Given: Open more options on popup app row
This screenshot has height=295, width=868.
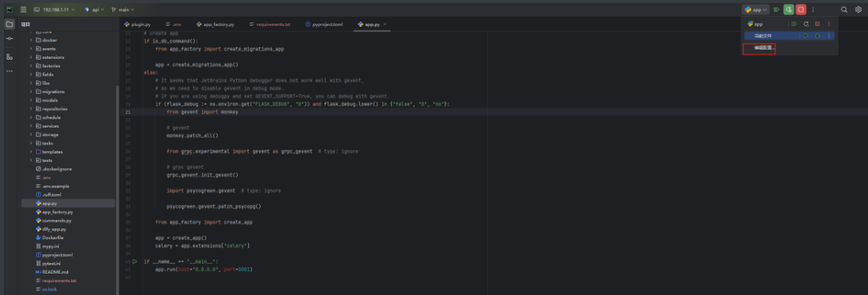Looking at the screenshot, I should click(829, 24).
